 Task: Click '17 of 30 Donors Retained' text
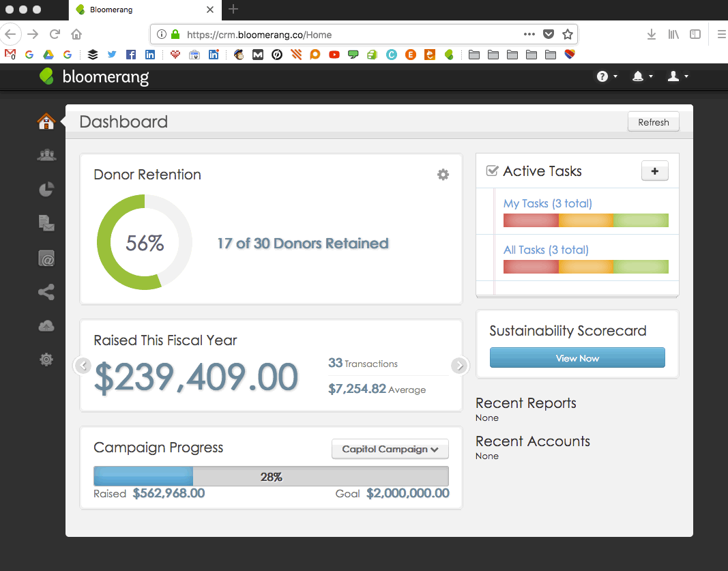click(x=303, y=244)
